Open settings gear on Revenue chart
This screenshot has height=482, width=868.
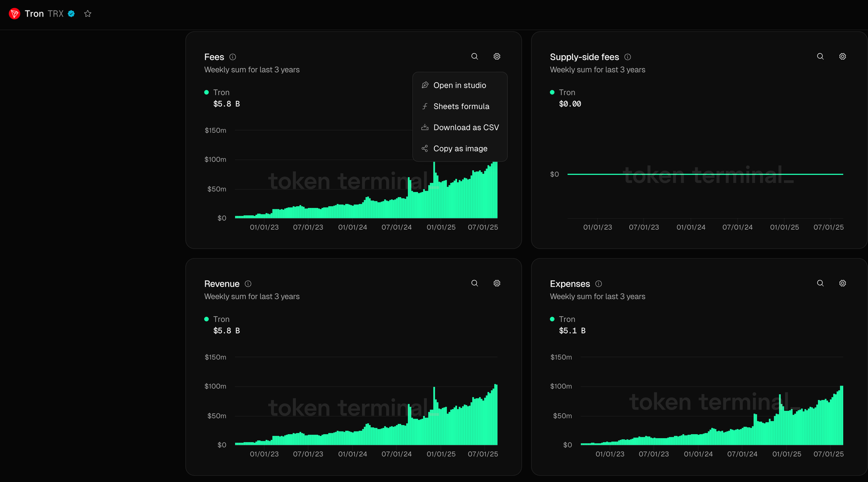click(x=497, y=283)
